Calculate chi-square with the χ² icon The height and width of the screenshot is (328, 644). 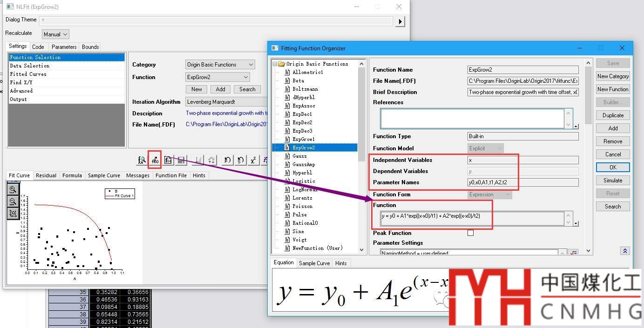click(x=253, y=160)
